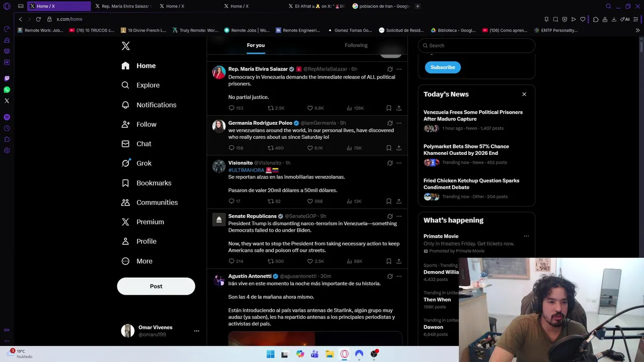Image resolution: width=644 pixels, height=362 pixels.
Task: Share Visionsito's post
Action: pos(399,201)
